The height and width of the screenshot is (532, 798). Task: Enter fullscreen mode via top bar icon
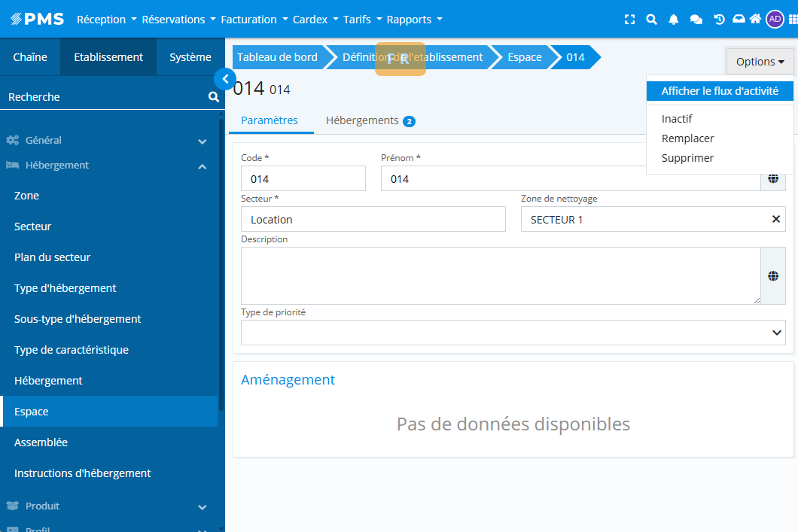point(630,20)
